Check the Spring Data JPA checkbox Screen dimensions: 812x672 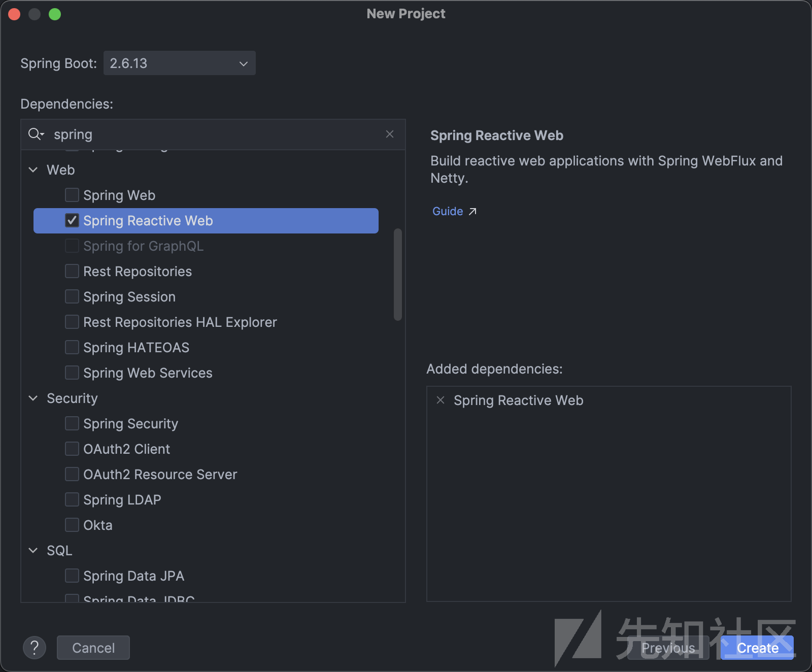(x=72, y=576)
